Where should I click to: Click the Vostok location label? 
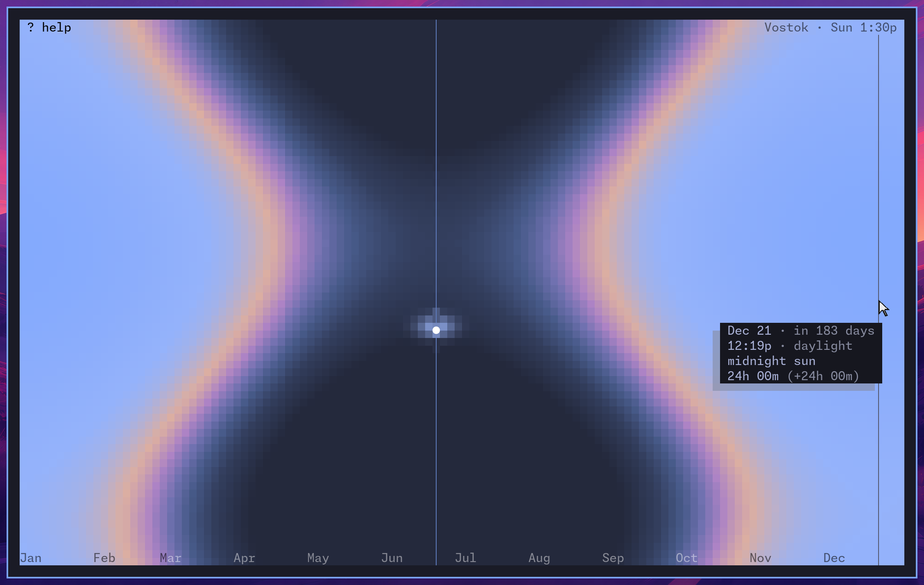click(x=786, y=27)
